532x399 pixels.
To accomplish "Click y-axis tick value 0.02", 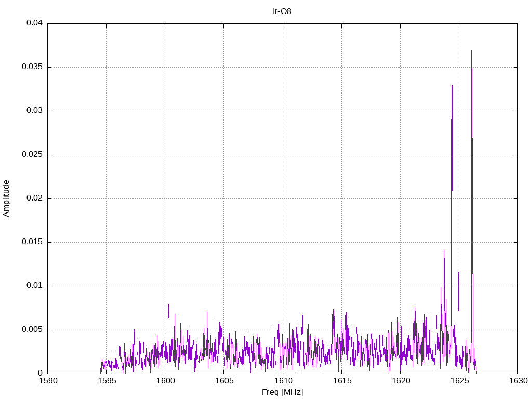I will [x=34, y=198].
